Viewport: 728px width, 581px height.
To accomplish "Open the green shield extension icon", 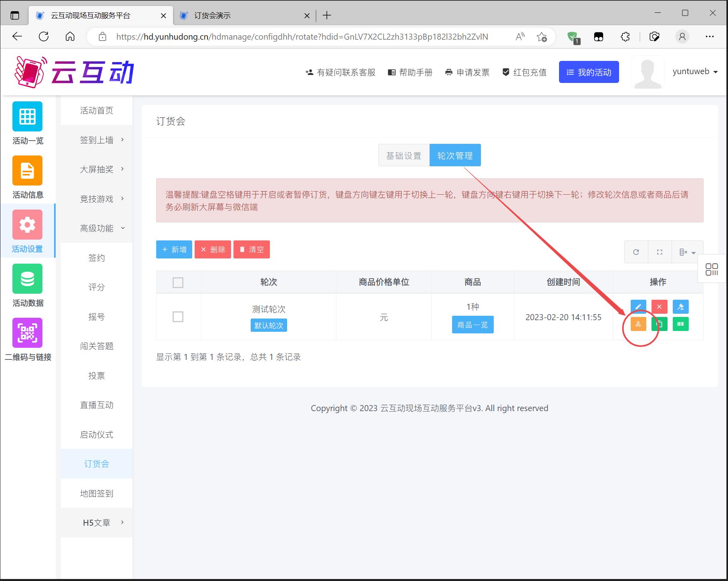I will (573, 37).
